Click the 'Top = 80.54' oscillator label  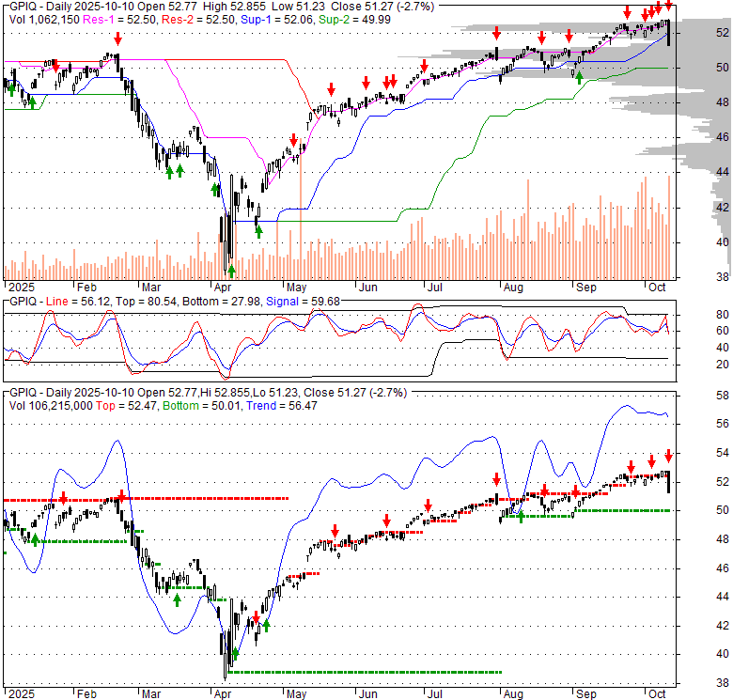[x=146, y=302]
